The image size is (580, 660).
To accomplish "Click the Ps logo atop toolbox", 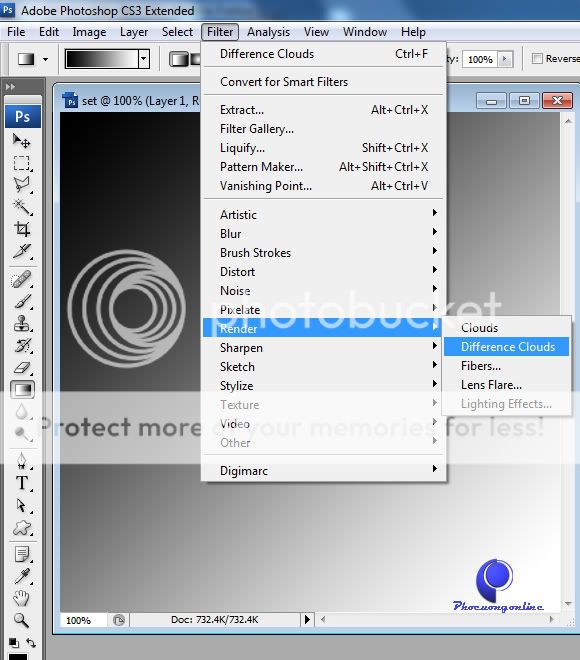I will 23,117.
